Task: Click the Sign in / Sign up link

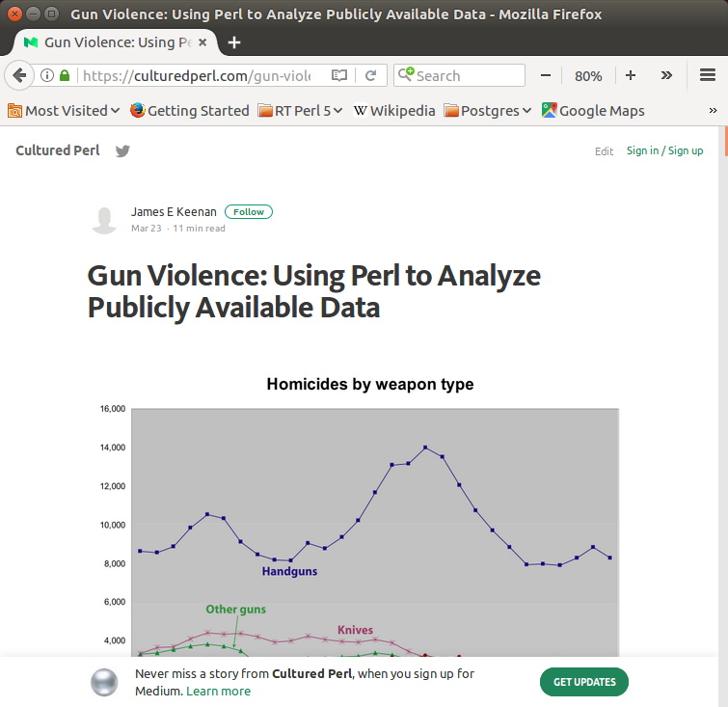Action: [x=664, y=150]
